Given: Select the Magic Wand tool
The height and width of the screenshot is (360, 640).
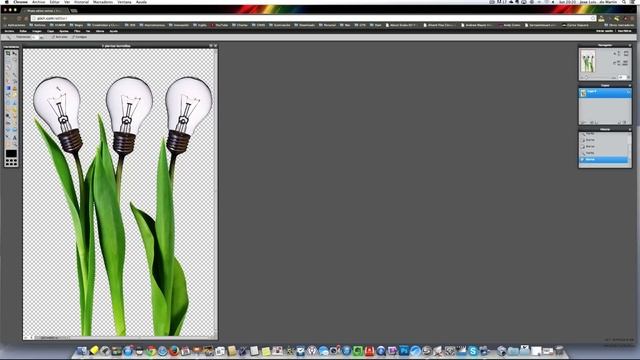Looking at the screenshot, I should tap(8, 67).
